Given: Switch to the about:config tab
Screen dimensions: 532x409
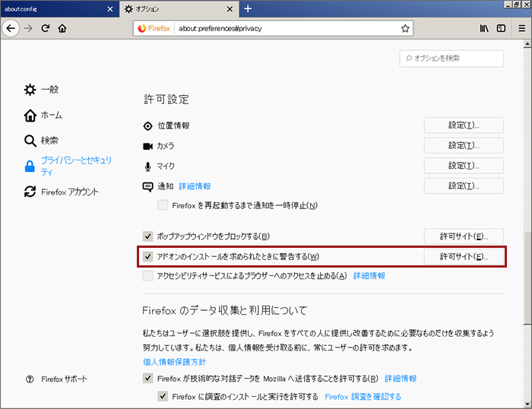Looking at the screenshot, I should click(60, 9).
